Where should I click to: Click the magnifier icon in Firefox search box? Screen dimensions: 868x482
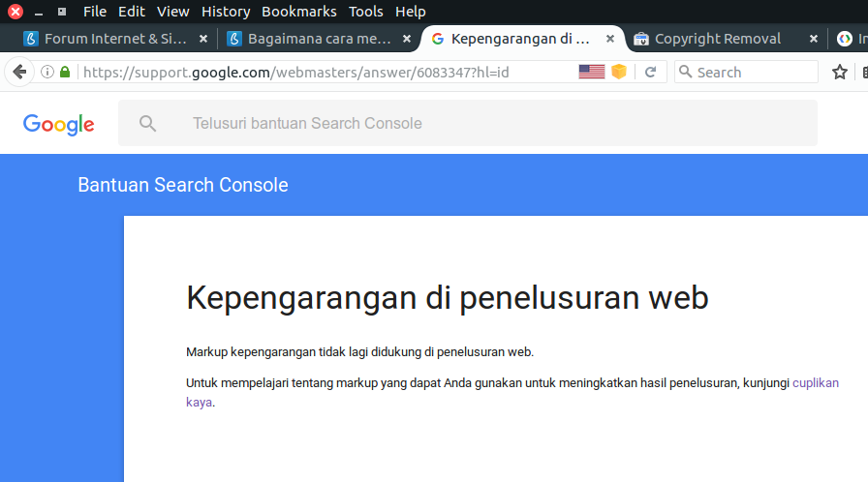point(685,72)
